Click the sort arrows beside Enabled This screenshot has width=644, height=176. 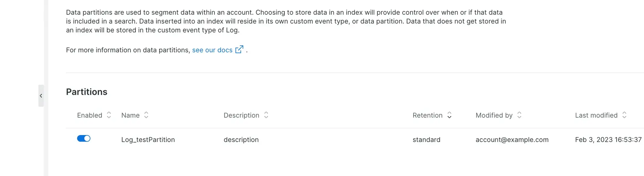[x=109, y=115]
